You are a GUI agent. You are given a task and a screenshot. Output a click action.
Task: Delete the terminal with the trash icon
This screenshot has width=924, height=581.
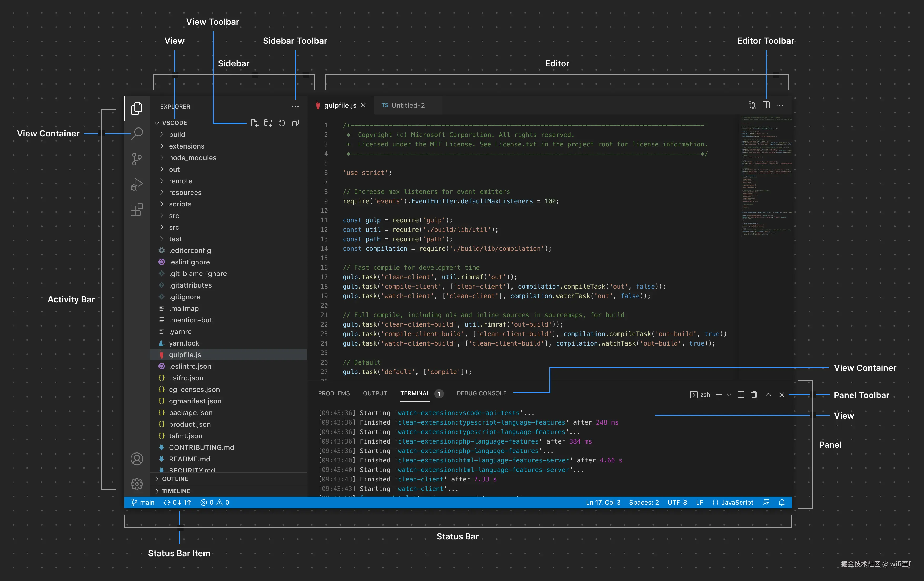pos(754,394)
